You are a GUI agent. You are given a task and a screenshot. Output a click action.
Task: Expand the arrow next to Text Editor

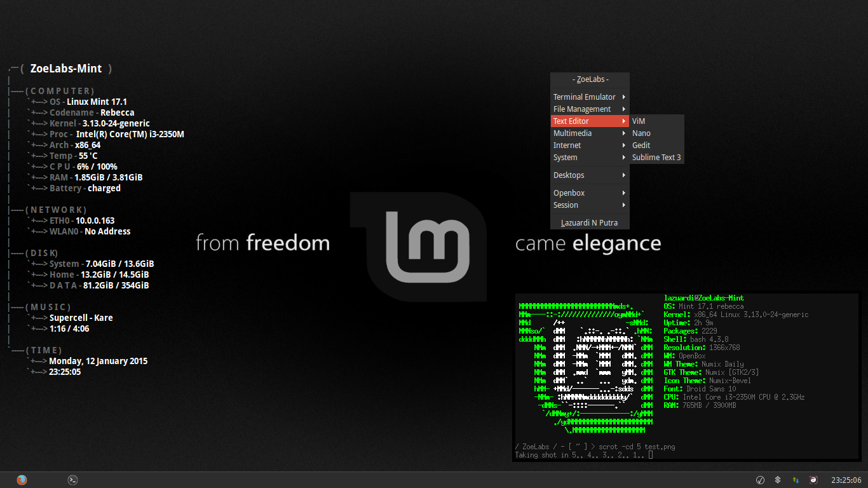pos(624,121)
